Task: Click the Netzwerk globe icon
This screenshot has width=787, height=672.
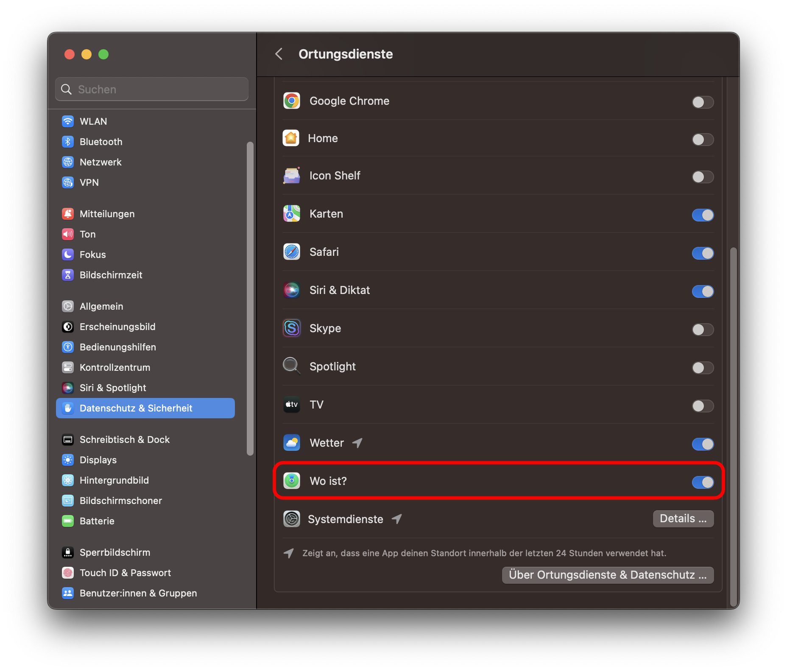Action: [68, 162]
